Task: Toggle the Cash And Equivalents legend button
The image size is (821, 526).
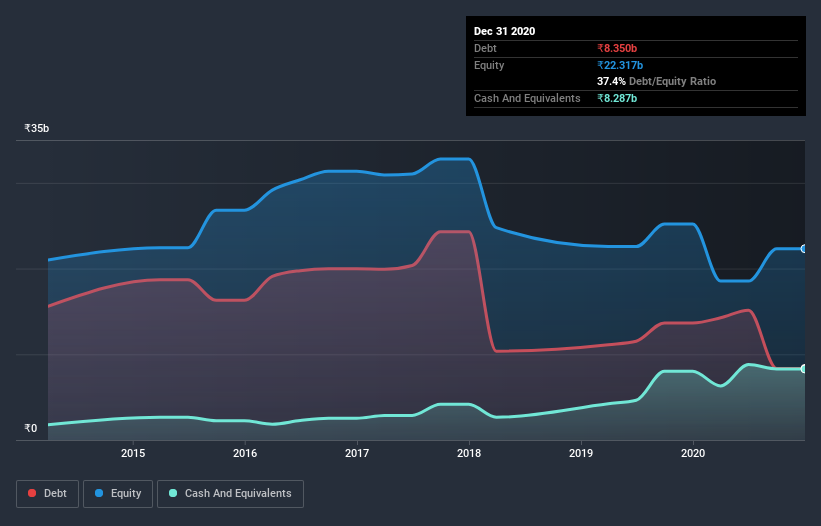Action: tap(230, 494)
